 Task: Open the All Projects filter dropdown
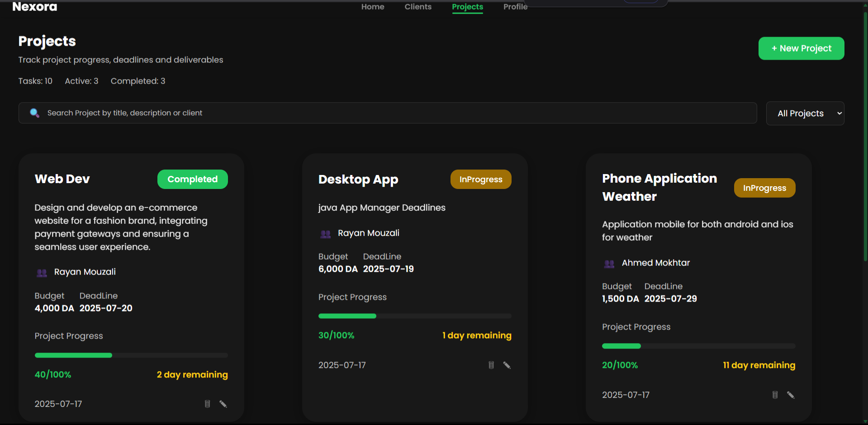point(805,113)
